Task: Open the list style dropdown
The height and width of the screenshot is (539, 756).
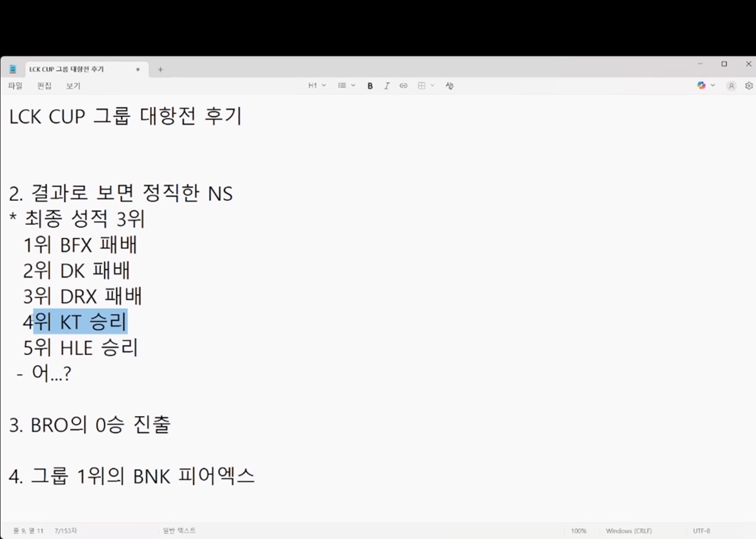Action: [x=346, y=86]
